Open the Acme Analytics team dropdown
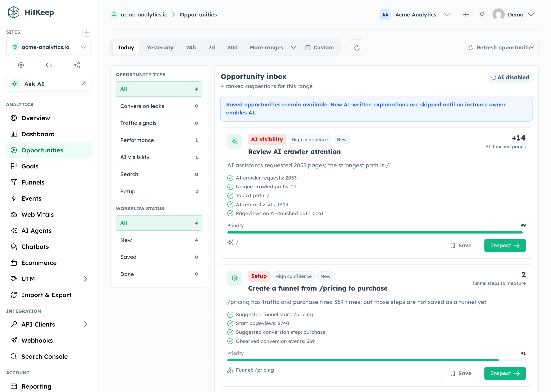 415,15
